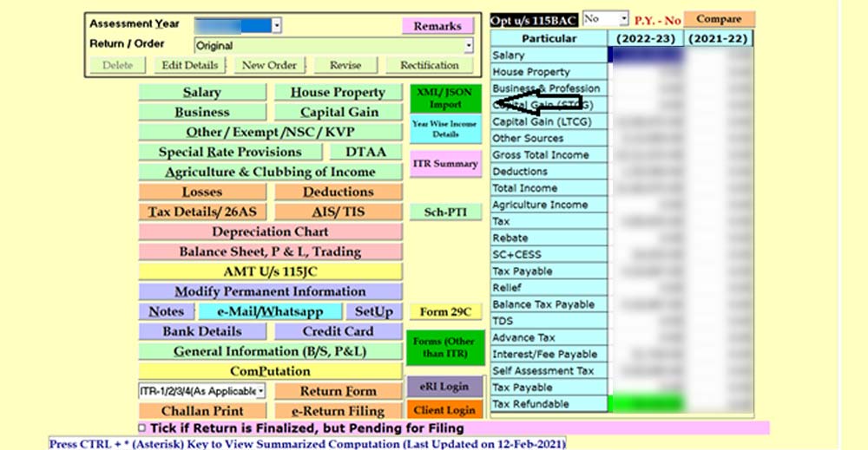Open the Assessment Year dropdown

click(x=277, y=26)
